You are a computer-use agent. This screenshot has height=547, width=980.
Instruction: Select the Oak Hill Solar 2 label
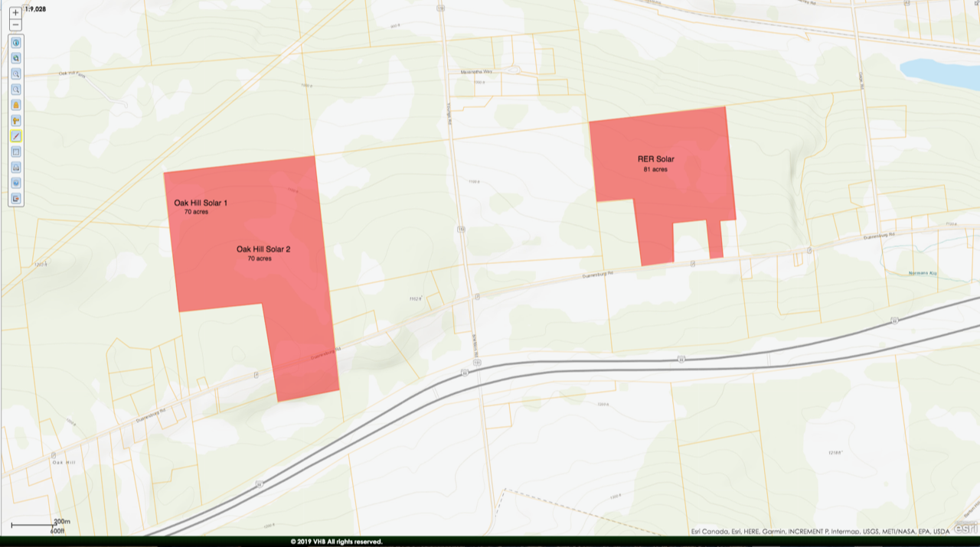263,249
